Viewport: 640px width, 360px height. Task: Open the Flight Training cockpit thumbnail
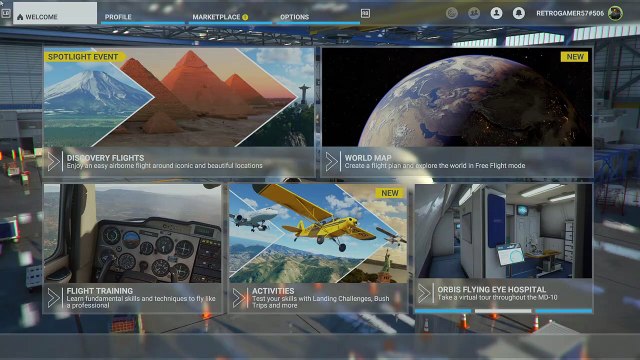(132, 233)
